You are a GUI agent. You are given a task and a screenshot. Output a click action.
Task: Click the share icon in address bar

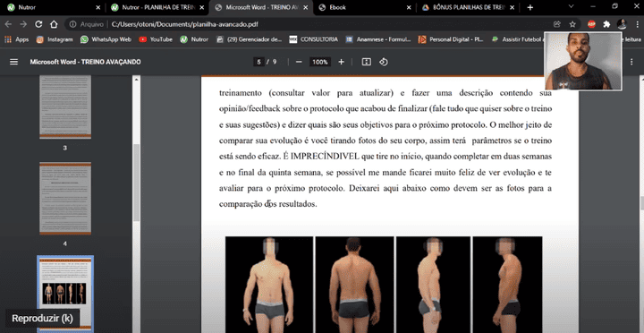pyautogui.click(x=557, y=24)
